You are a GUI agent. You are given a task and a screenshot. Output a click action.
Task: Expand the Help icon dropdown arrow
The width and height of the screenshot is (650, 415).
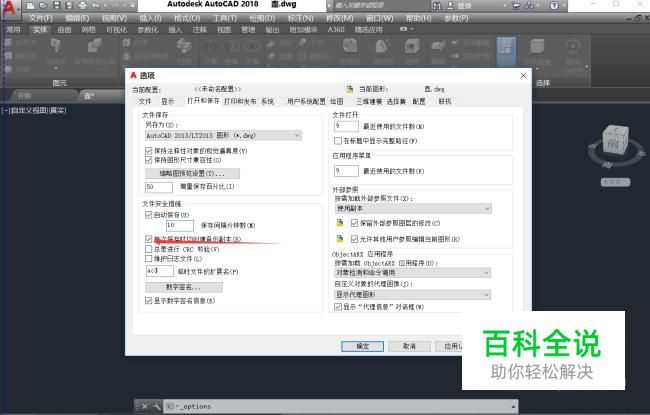(x=563, y=6)
